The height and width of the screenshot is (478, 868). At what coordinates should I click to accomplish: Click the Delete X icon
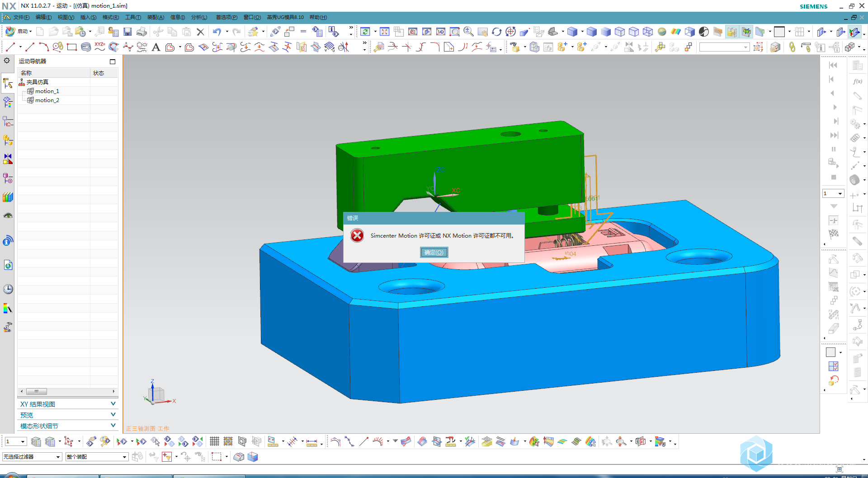coord(200,32)
